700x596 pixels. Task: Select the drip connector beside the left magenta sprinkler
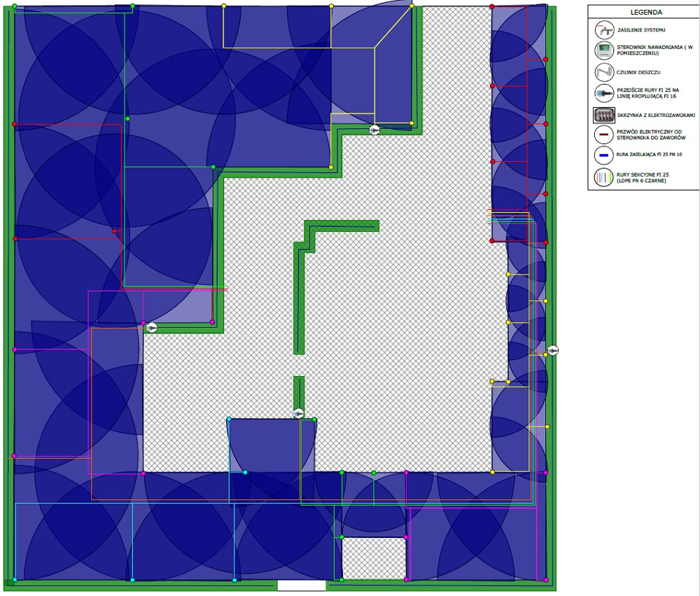point(151,327)
